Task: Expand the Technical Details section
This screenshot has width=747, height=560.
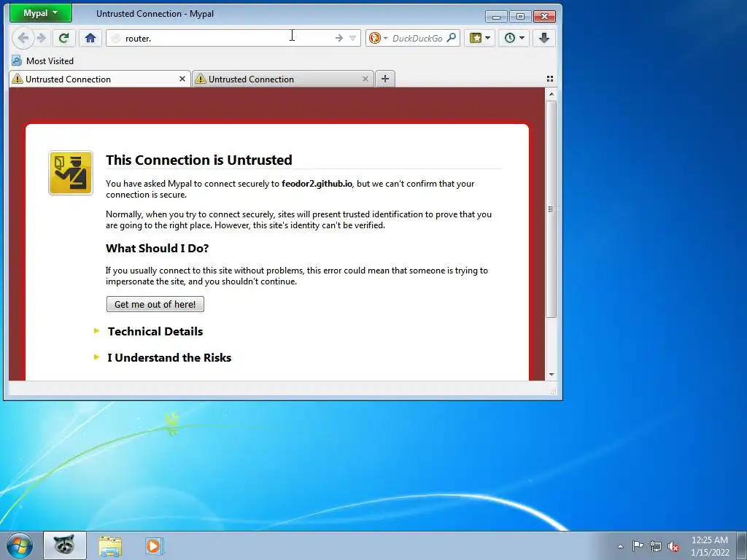Action: click(155, 332)
